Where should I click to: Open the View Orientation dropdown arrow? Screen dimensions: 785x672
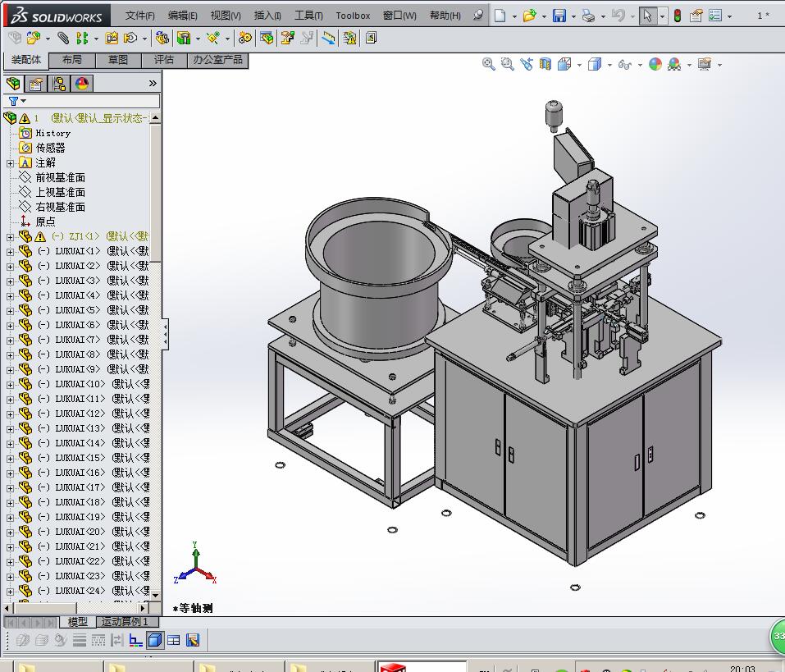pos(578,63)
